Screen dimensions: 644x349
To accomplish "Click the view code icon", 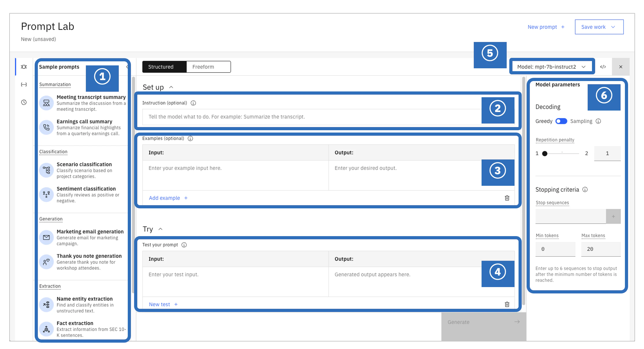I will 603,67.
